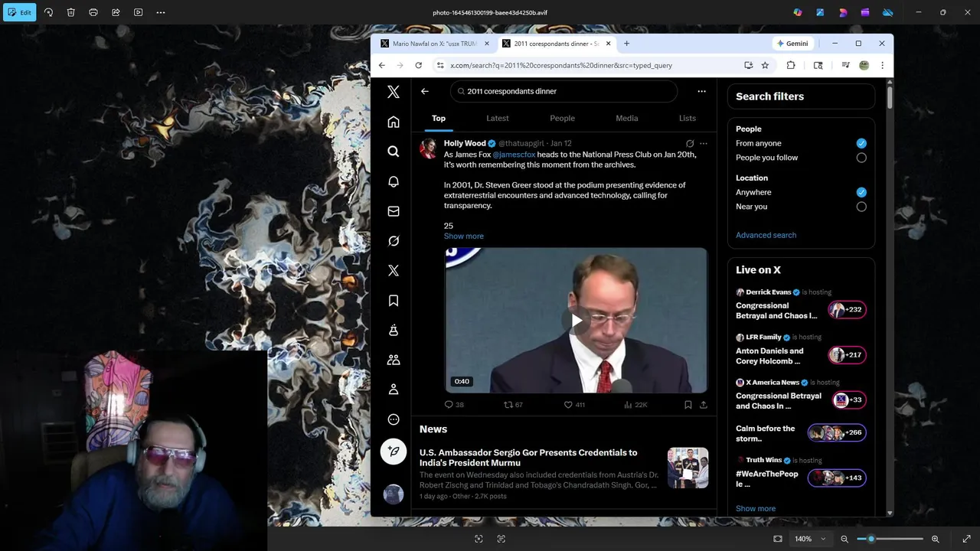
Task: Select 'From anyone' people filter
Action: click(861, 143)
